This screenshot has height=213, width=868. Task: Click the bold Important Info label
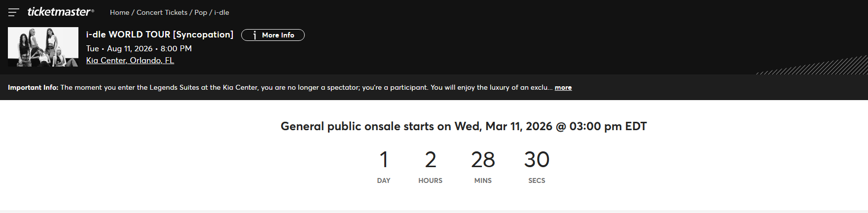click(33, 87)
